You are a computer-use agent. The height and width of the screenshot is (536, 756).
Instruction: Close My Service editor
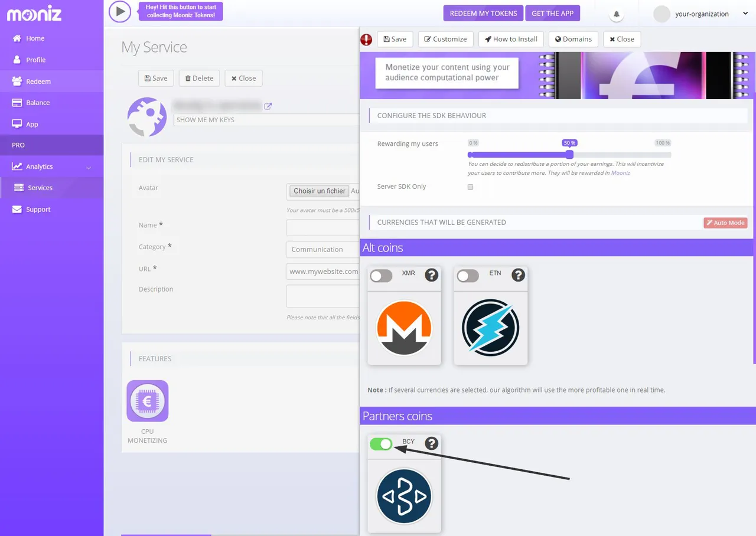tap(243, 78)
